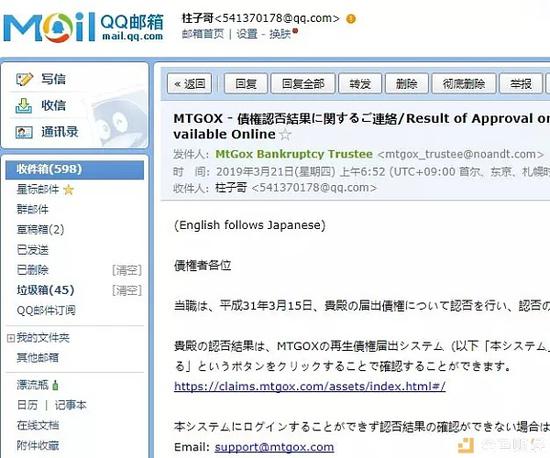
Task: Click recipient name 柱子哥 in the 收件人 field
Action: click(231, 188)
